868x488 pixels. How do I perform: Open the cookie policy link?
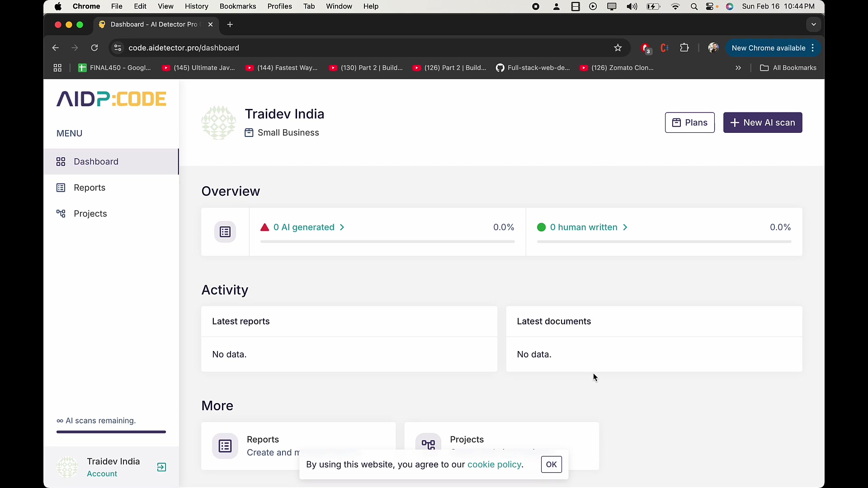[494, 465]
